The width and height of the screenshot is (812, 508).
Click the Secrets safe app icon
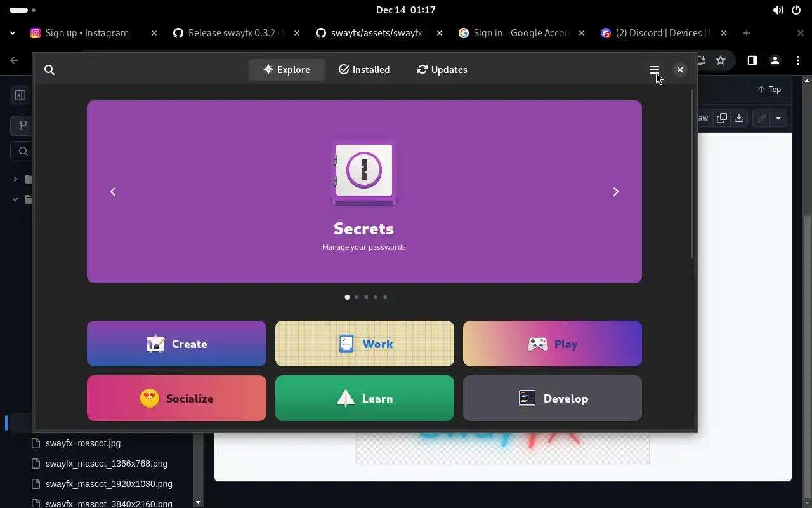point(364,173)
